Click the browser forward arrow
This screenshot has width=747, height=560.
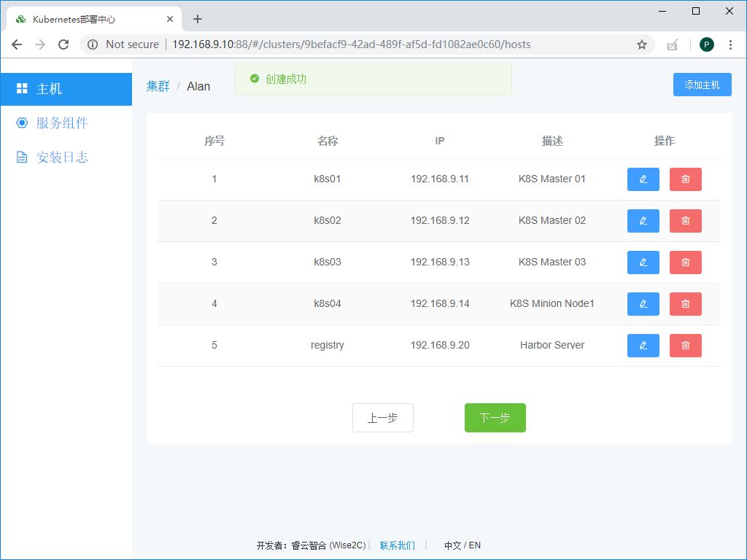click(40, 44)
